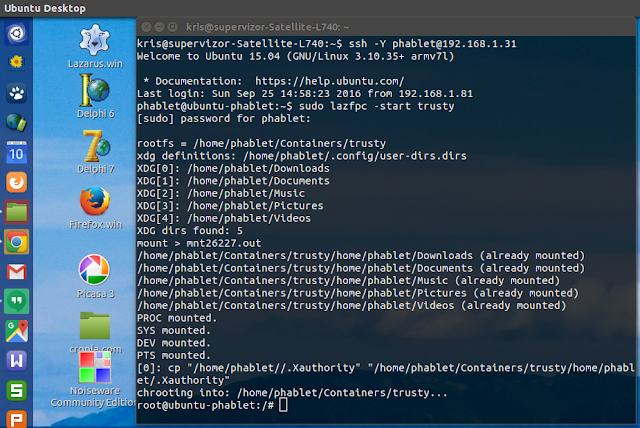This screenshot has height=428, width=640.
Task: Click the https://help.ubuntu.com/ documentation URL
Action: (x=329, y=81)
